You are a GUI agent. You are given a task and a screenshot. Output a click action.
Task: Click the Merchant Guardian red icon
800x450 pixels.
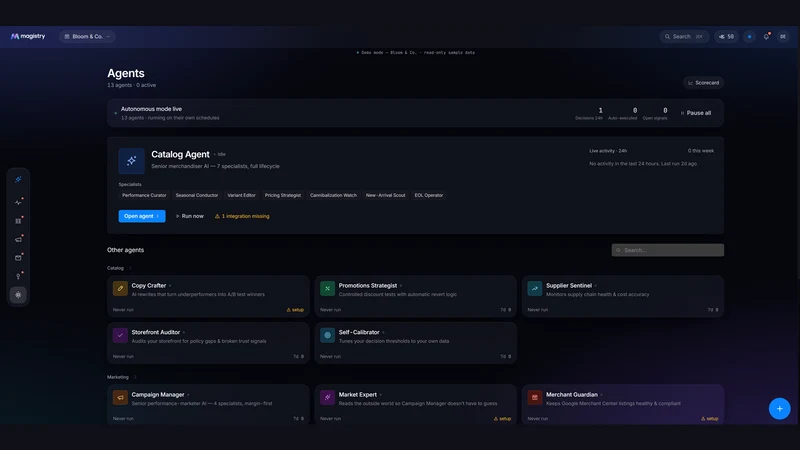(535, 397)
